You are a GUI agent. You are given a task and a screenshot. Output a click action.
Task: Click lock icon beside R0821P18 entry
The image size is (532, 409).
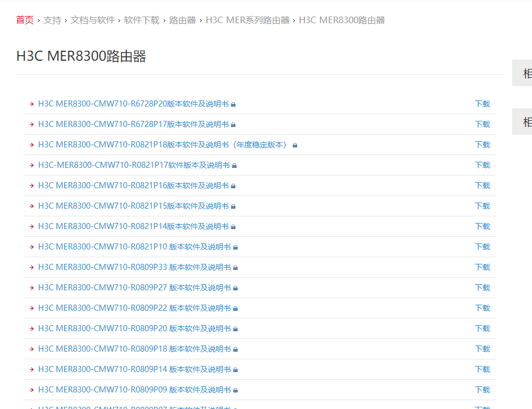[295, 145]
